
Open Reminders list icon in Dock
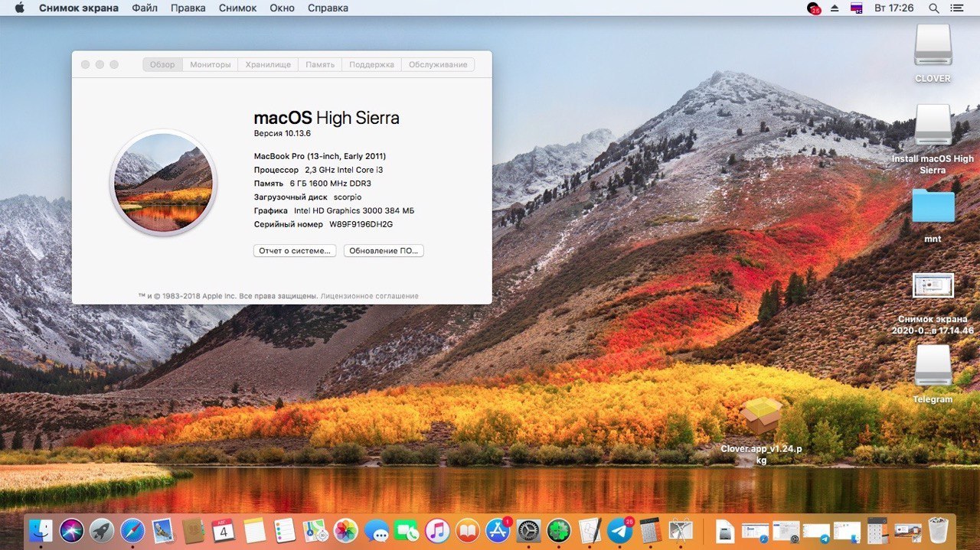click(285, 530)
